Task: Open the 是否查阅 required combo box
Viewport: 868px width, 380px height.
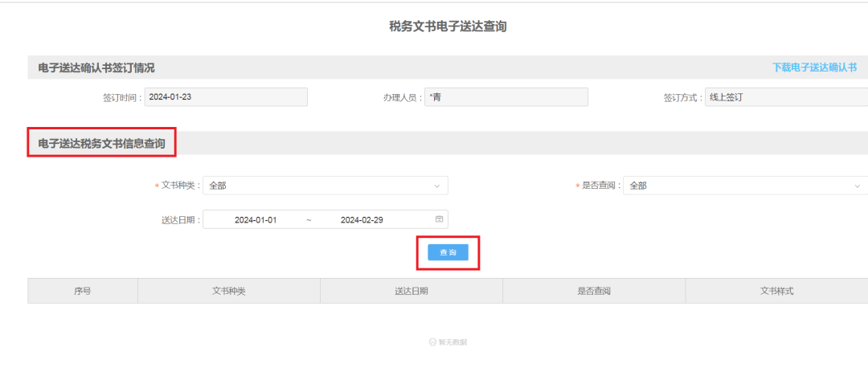Action: point(745,186)
